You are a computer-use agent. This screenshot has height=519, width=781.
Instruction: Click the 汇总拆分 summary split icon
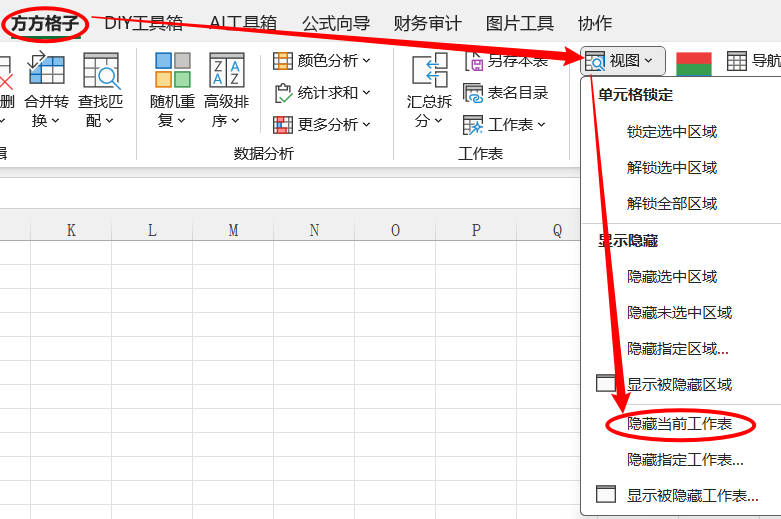coord(429,72)
